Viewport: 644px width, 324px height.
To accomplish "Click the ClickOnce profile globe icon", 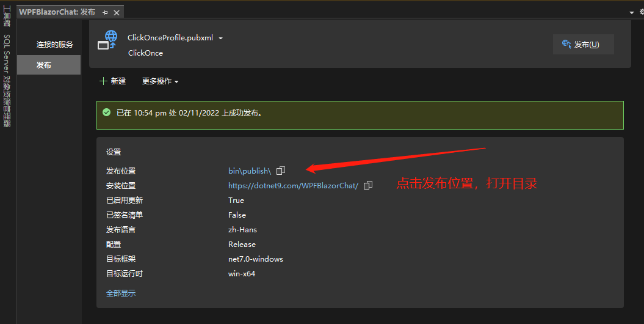I will [107, 40].
